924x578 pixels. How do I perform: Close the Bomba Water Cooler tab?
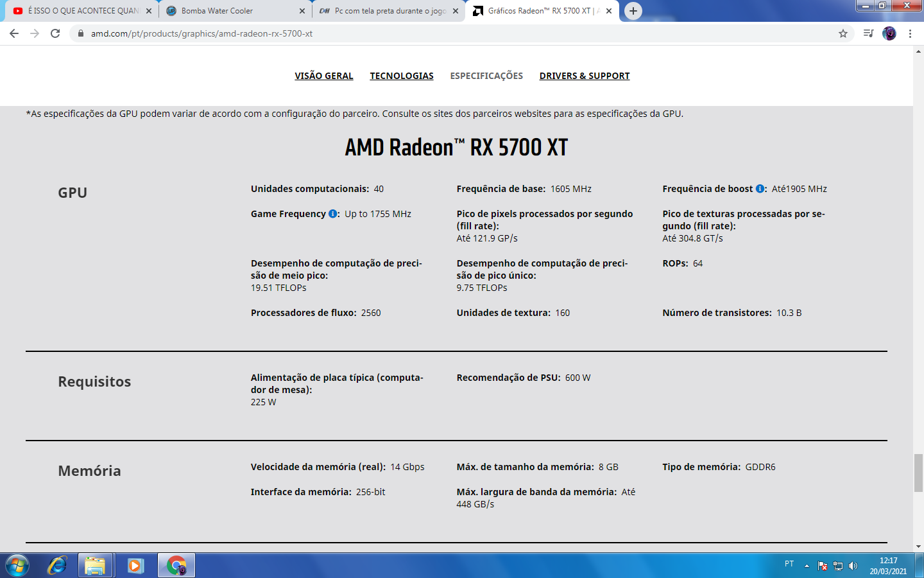pos(302,11)
